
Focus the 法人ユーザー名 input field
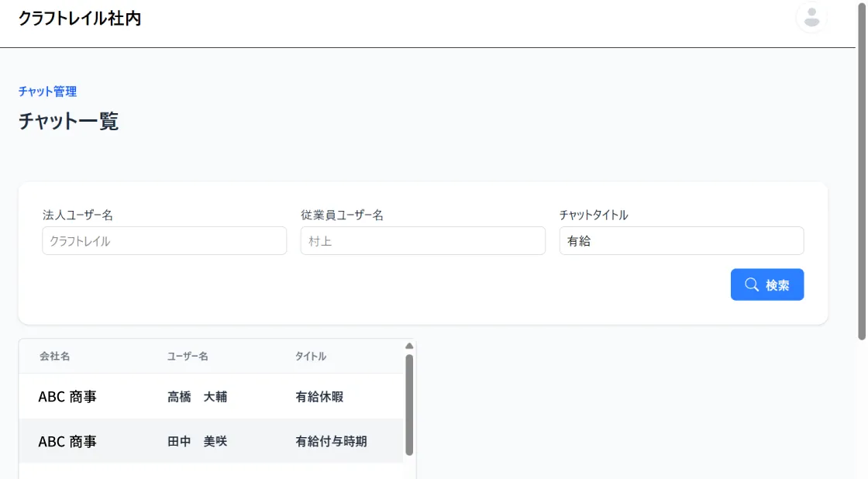coord(164,241)
